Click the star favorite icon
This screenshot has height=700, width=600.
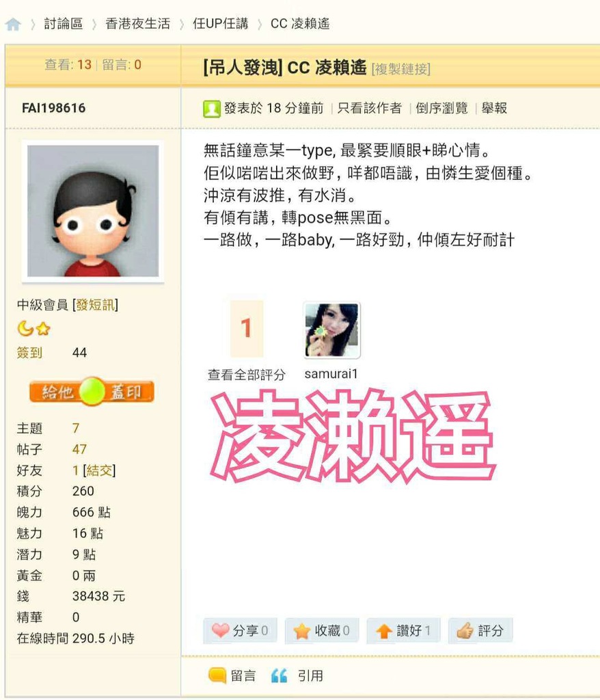click(302, 631)
